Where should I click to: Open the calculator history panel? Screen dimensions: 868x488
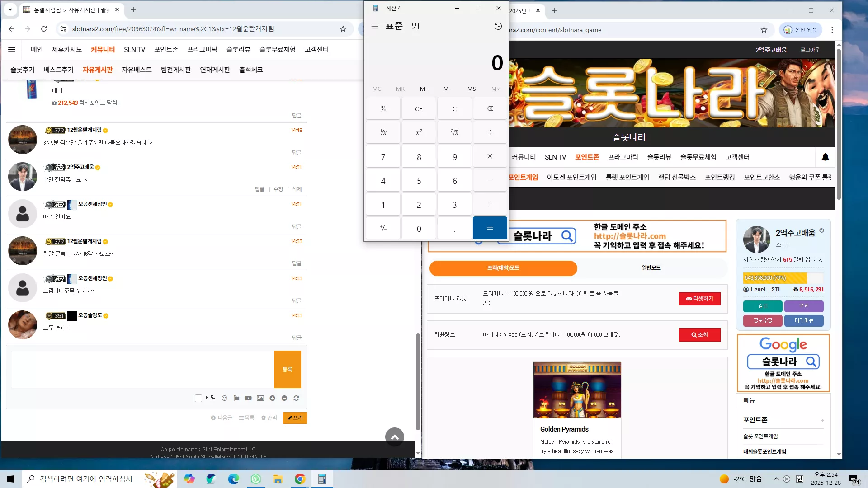click(x=498, y=26)
